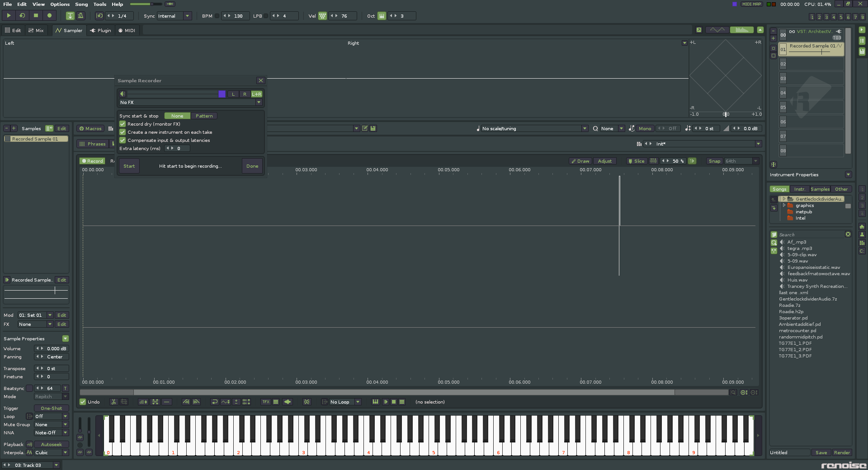Screen dimensions: 868x470
Task: Click the cut scissors icon below the waveform
Action: (113, 402)
